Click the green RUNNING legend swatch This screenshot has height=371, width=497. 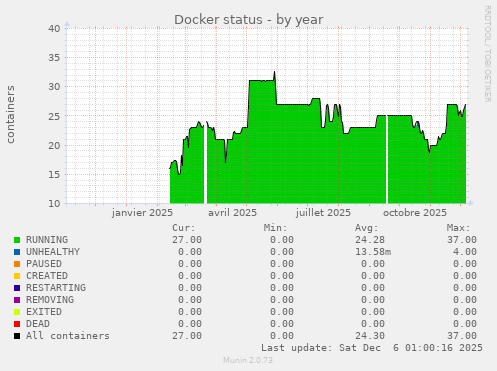point(17,240)
